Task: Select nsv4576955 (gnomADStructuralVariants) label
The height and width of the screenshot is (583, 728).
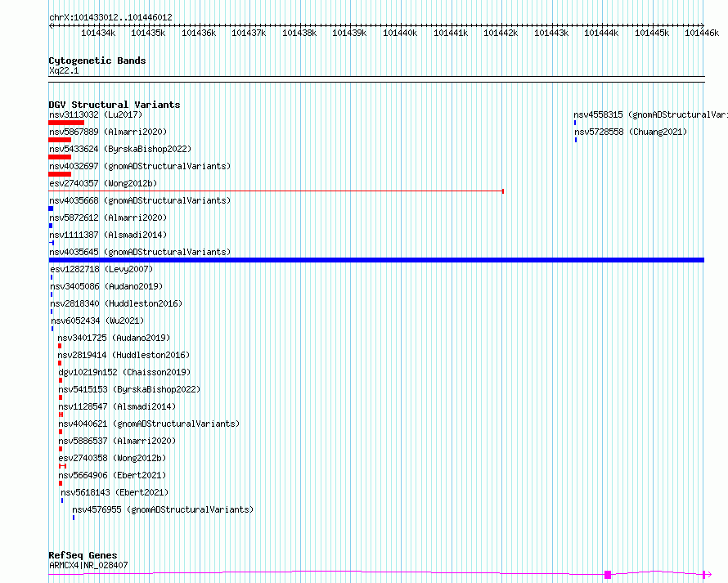Action: [163, 509]
